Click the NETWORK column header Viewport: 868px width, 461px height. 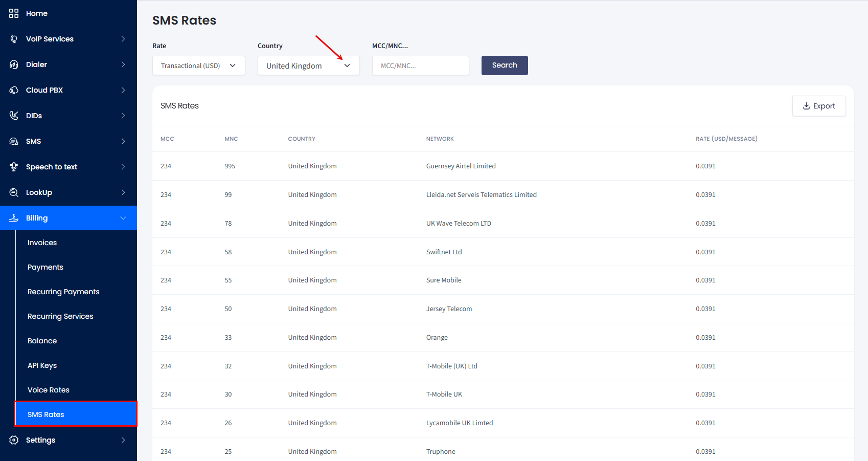point(440,139)
